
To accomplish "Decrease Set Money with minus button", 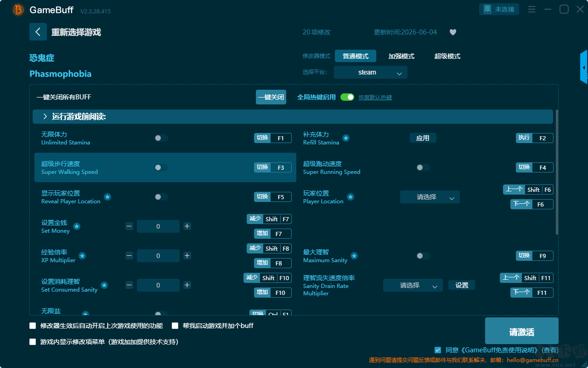I will (x=129, y=226).
